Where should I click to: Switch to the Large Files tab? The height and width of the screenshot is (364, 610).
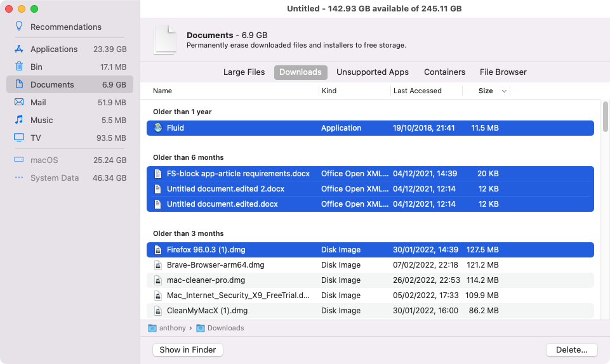244,72
